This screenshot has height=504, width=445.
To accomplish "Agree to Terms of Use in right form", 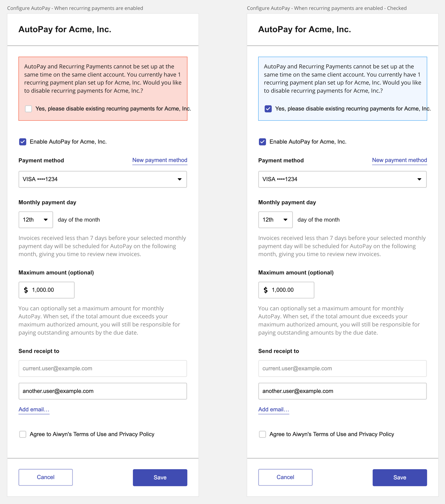I will pyautogui.click(x=262, y=434).
